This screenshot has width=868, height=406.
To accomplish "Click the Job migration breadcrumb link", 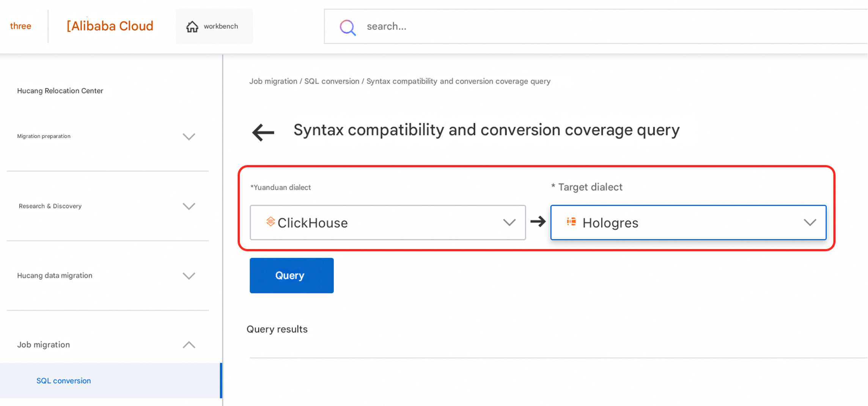I will tap(273, 81).
